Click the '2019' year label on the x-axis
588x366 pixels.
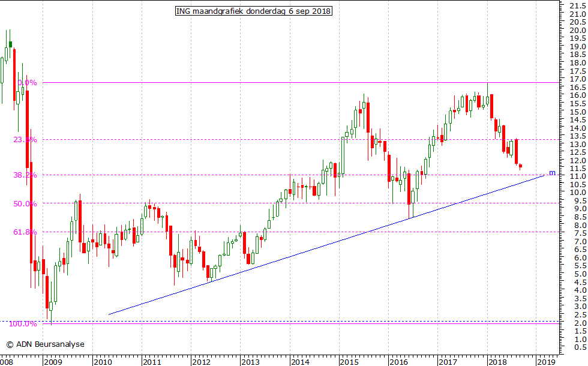click(x=547, y=362)
